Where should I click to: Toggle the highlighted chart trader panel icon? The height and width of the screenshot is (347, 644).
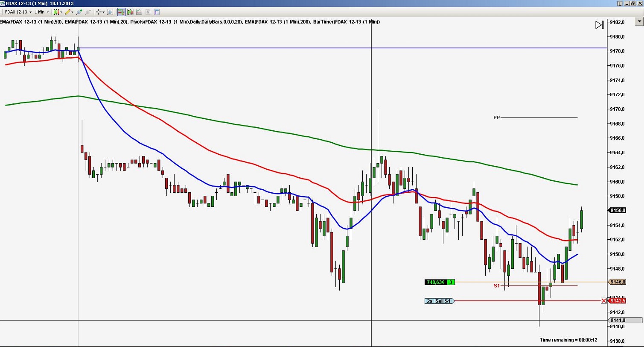(x=121, y=12)
